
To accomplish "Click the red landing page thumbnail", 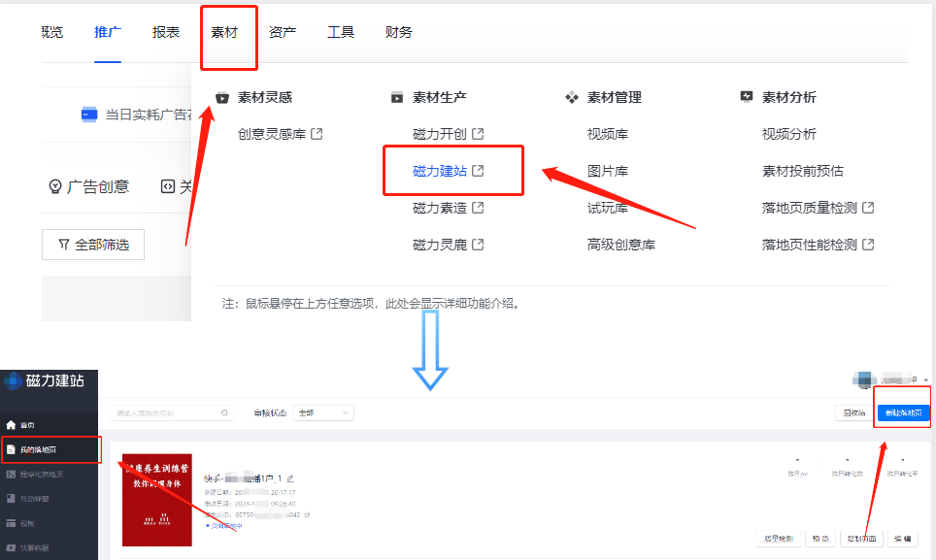I will click(156, 500).
